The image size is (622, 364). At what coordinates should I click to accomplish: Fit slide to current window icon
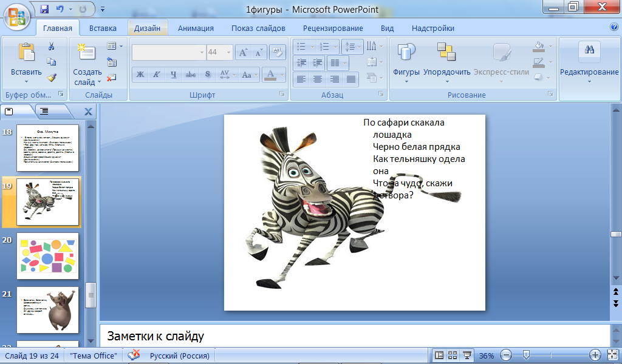click(x=613, y=355)
